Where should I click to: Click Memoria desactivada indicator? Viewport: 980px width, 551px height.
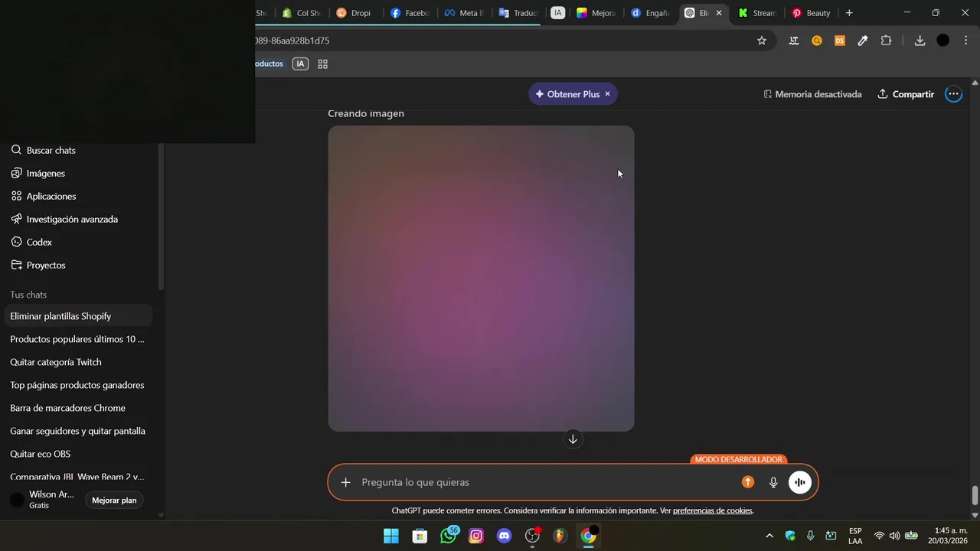812,94
